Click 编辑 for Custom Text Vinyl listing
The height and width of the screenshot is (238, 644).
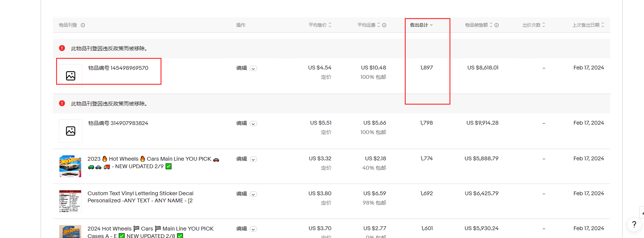click(x=242, y=194)
